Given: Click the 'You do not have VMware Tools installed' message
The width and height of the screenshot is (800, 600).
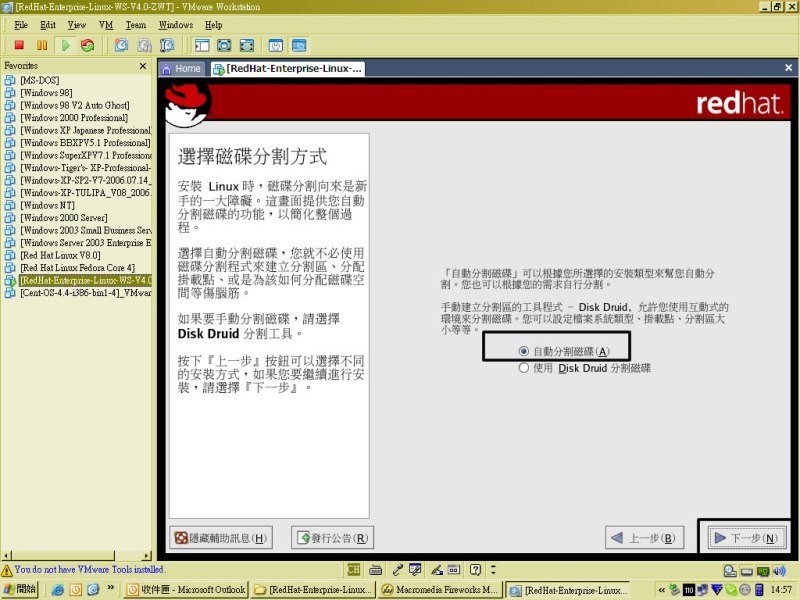Looking at the screenshot, I should 89,569.
